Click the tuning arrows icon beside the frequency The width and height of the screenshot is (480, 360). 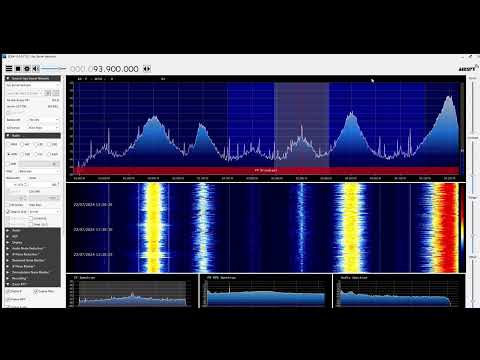point(147,69)
